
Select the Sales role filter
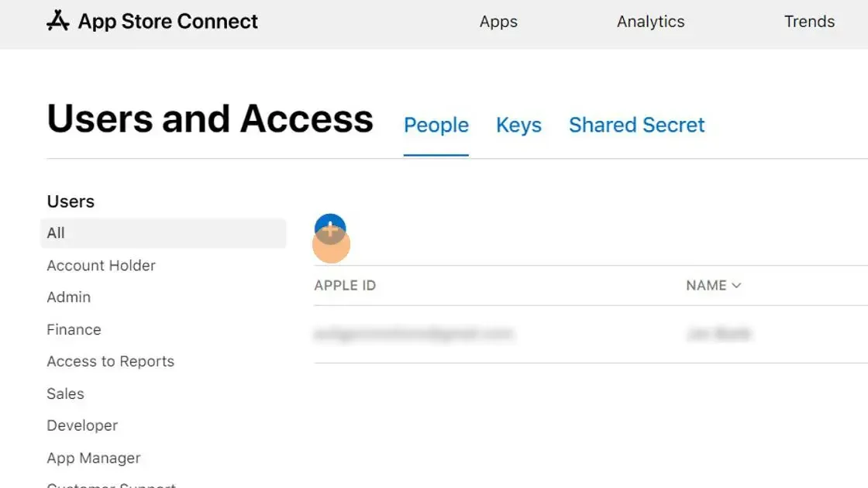click(x=65, y=393)
